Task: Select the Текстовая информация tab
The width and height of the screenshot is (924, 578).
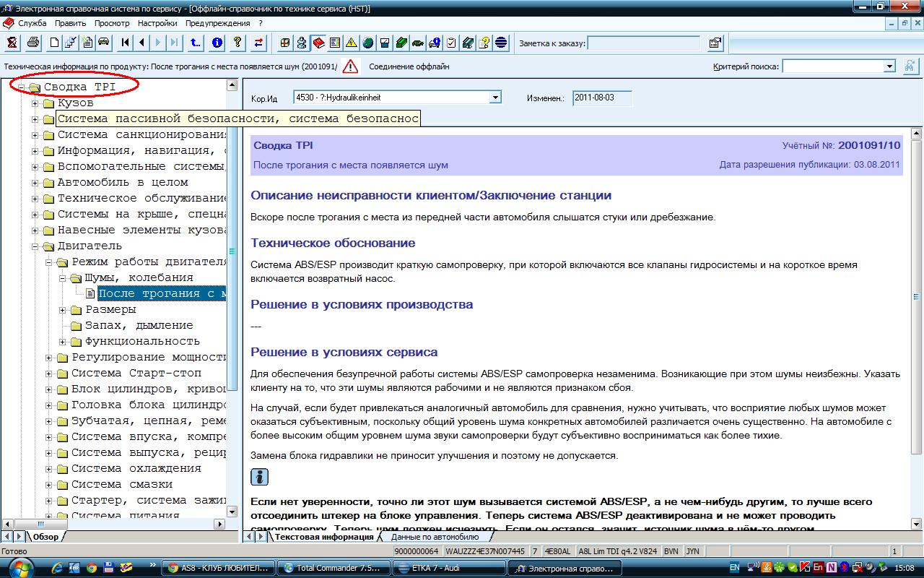Action: [324, 537]
